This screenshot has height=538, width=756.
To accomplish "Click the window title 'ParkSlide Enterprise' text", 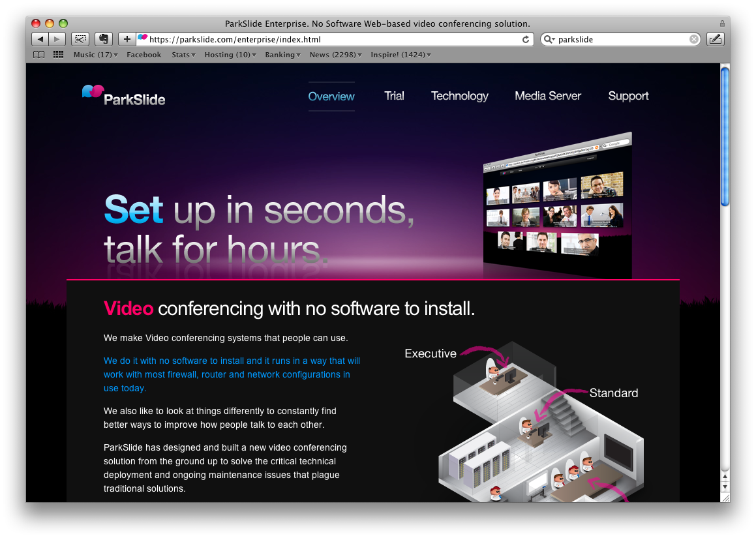I will tap(378, 23).
